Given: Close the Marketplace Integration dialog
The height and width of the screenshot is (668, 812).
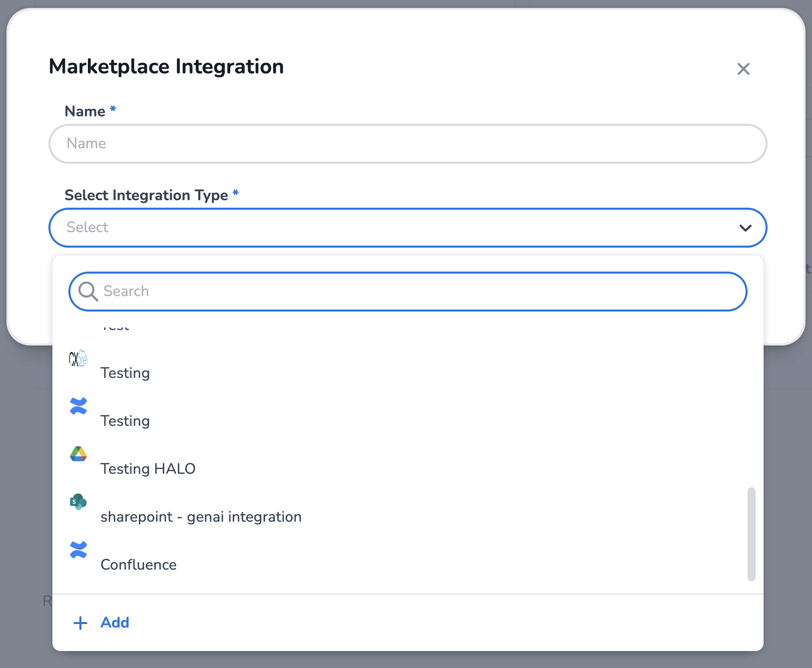Looking at the screenshot, I should click(743, 69).
